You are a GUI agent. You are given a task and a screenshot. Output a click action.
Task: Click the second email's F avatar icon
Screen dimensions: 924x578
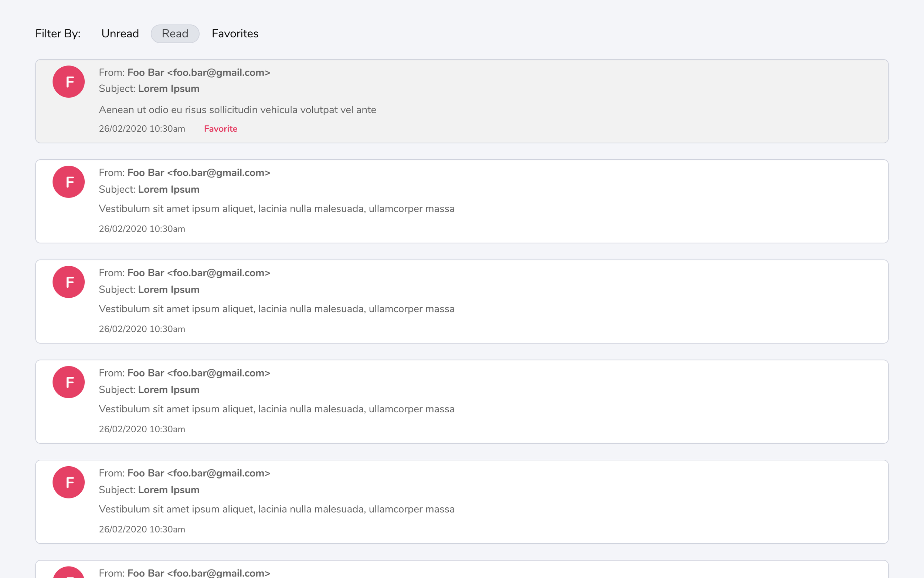68,182
